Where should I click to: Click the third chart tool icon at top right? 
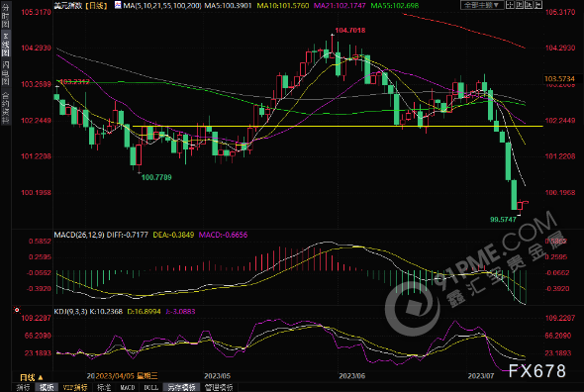pos(529,5)
